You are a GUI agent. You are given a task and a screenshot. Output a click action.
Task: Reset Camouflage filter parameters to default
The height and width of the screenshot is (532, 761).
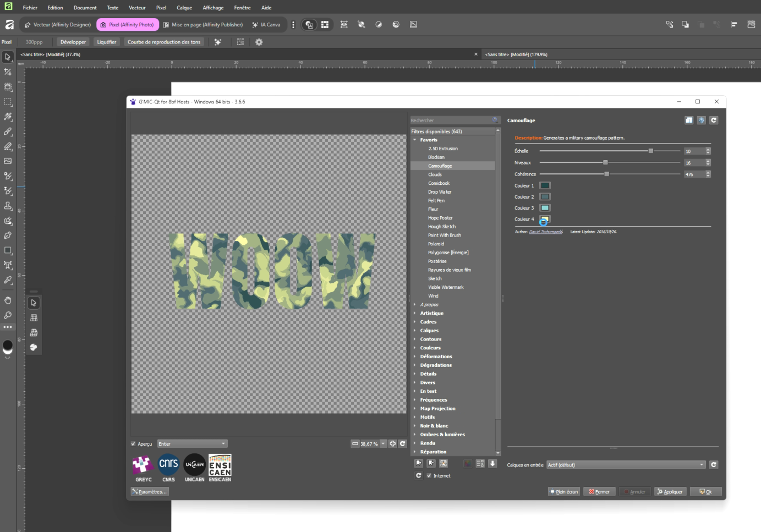point(714,120)
